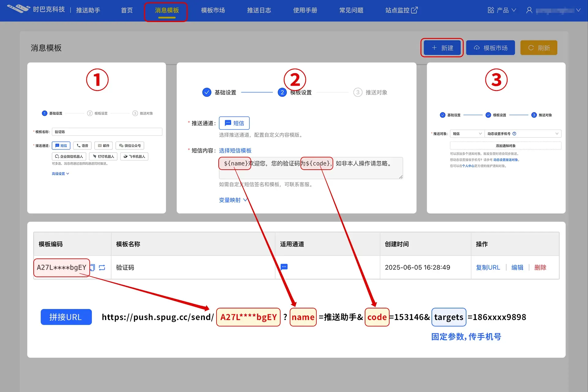This screenshot has height=392, width=588.
Task: Click the 时巴克科技 logo
Action: (x=36, y=9)
